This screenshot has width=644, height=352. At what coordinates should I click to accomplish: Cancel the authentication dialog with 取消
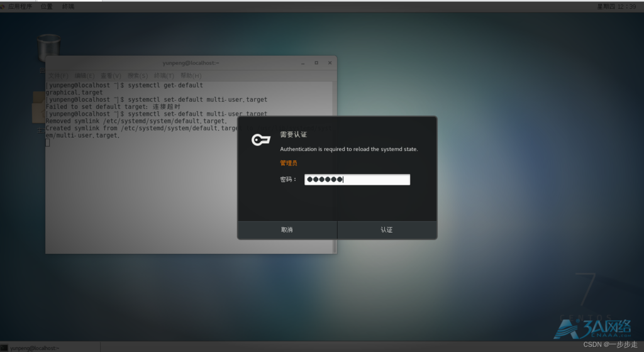[x=287, y=230]
